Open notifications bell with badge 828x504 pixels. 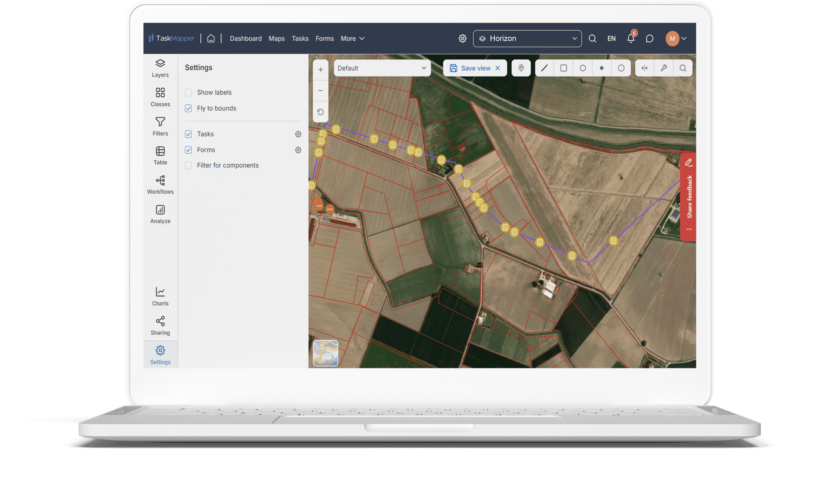point(631,38)
